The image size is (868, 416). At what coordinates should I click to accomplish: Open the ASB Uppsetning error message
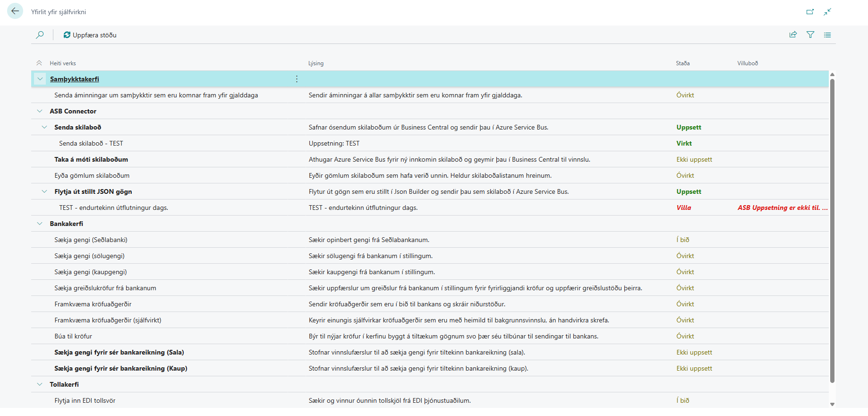coord(783,208)
